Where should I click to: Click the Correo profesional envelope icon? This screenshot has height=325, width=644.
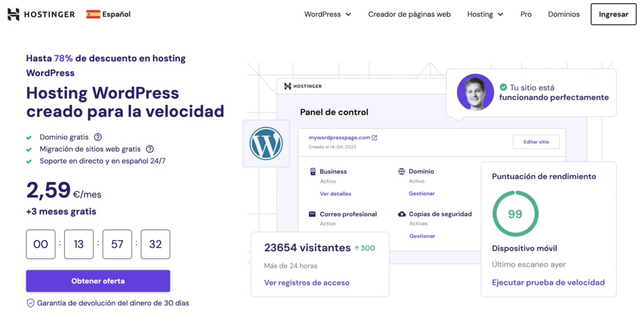(313, 214)
